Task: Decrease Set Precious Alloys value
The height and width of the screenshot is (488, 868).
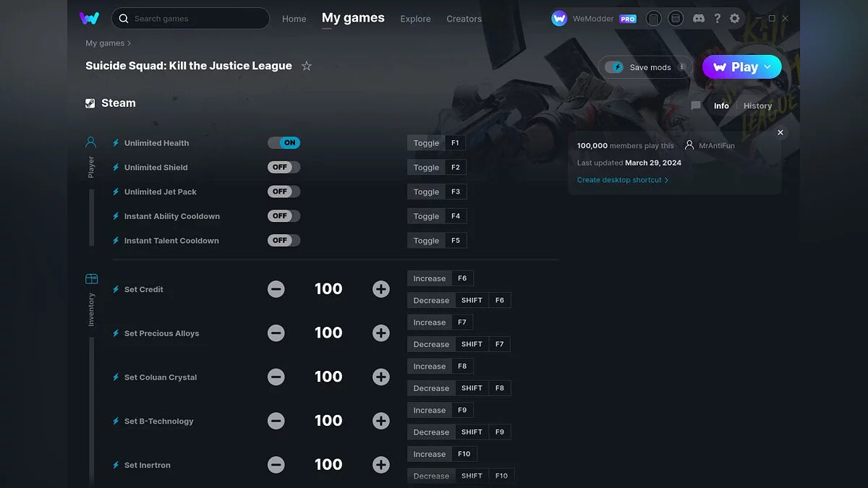Action: pyautogui.click(x=276, y=333)
